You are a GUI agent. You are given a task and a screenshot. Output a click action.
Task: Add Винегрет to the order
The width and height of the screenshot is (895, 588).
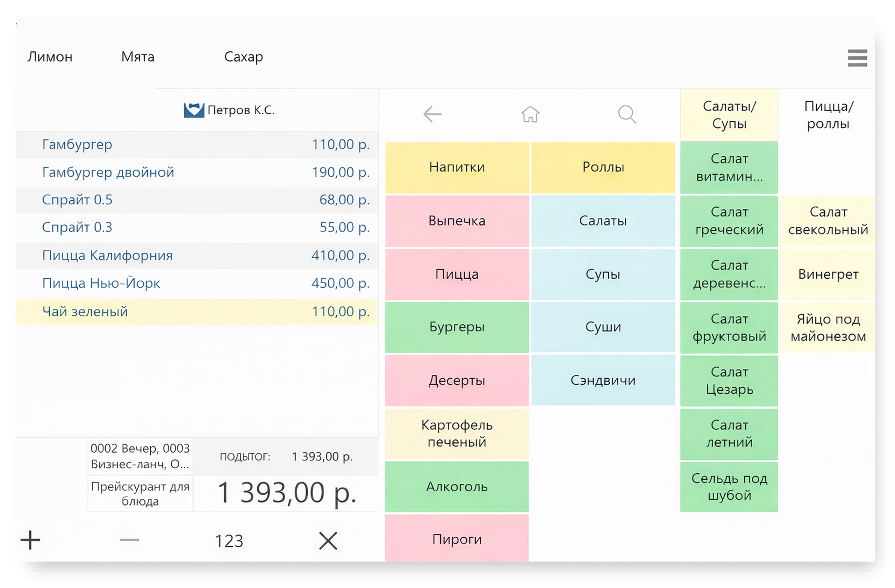pos(828,274)
